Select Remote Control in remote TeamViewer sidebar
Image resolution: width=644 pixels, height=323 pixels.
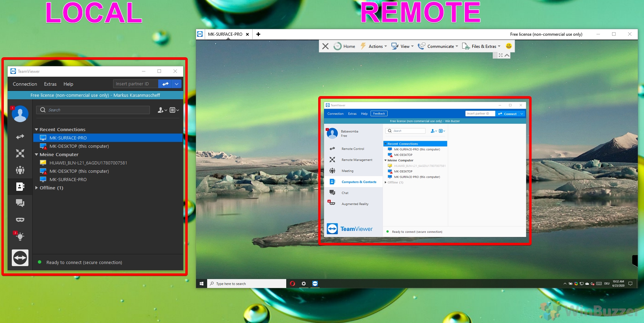(353, 149)
